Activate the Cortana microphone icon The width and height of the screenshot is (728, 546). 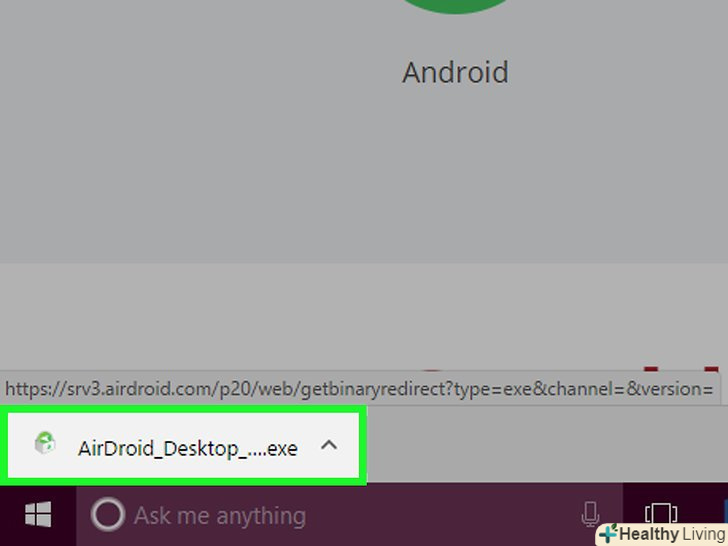click(x=590, y=514)
